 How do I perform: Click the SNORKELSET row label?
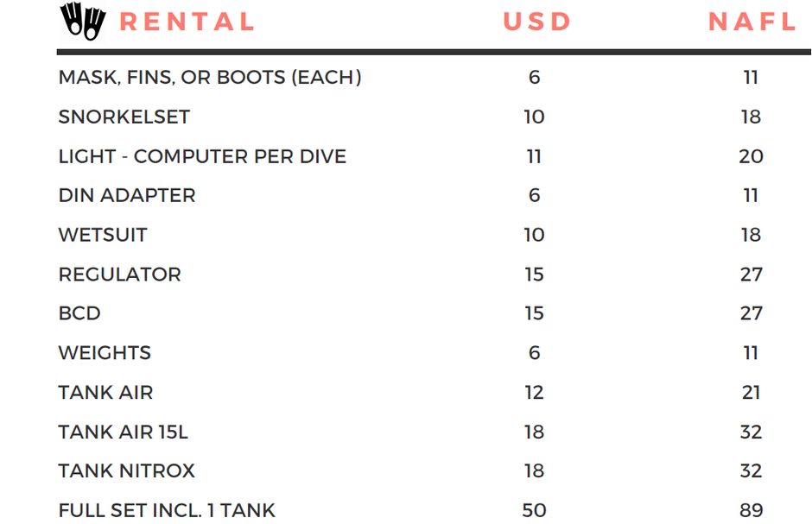(124, 117)
